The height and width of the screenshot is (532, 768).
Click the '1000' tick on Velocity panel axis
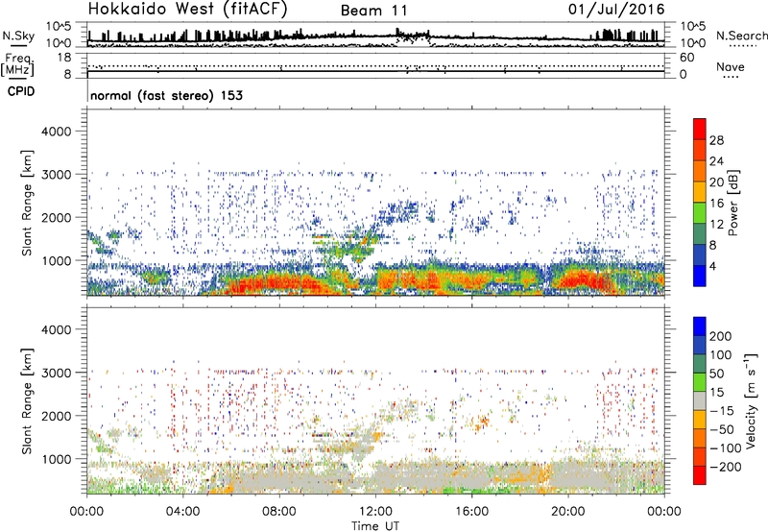click(57, 459)
